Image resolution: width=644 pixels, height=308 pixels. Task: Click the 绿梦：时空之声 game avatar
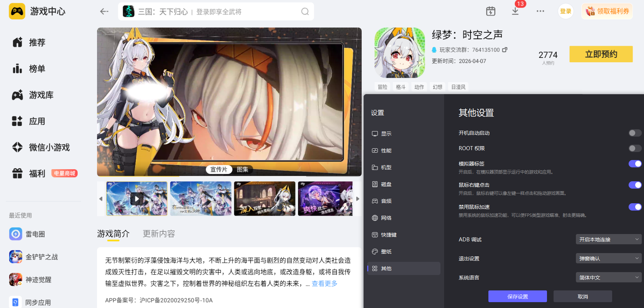[400, 53]
